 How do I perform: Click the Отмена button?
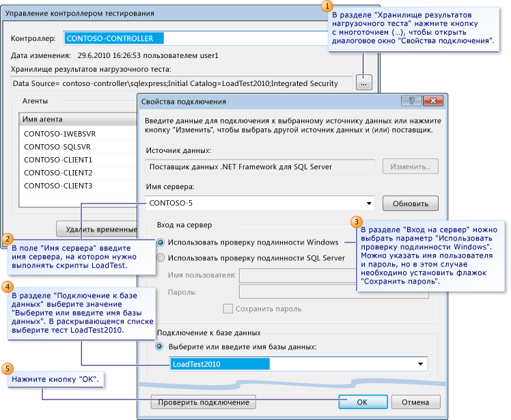click(415, 402)
